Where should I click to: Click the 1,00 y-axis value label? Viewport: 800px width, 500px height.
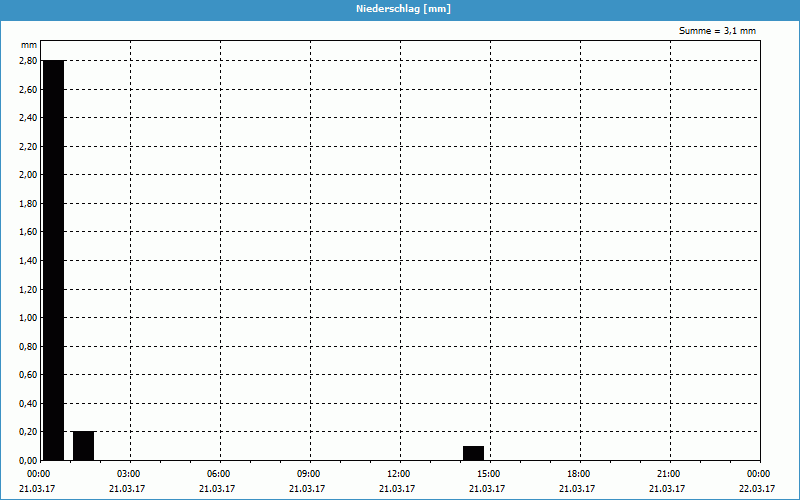coord(27,318)
